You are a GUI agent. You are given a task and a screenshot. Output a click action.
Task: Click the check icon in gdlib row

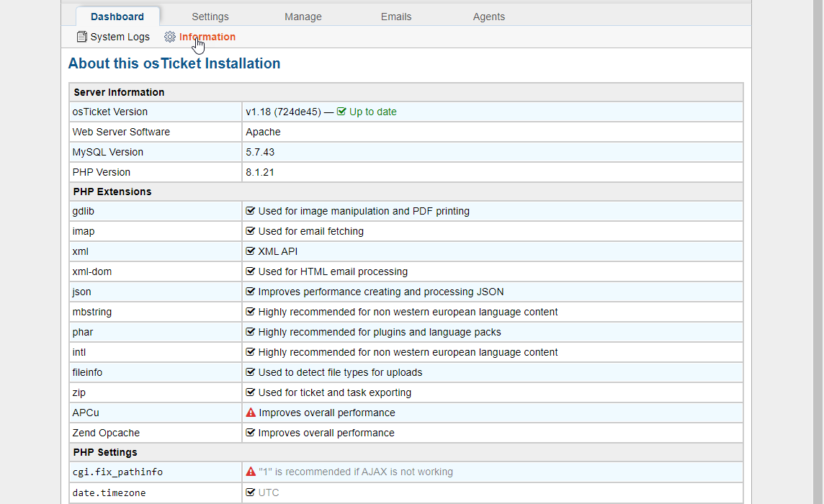251,211
